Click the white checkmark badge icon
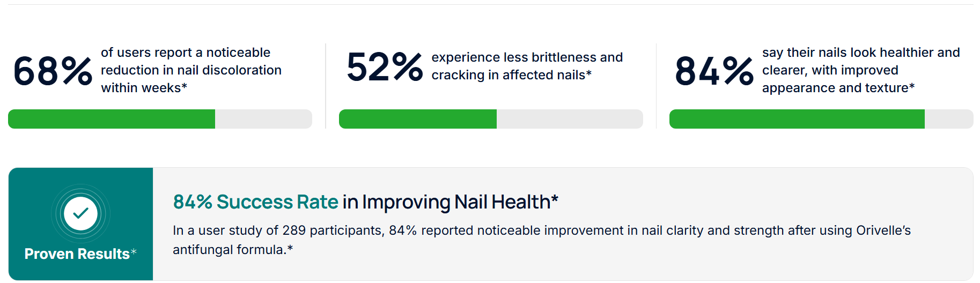980x283 pixels. tap(80, 213)
